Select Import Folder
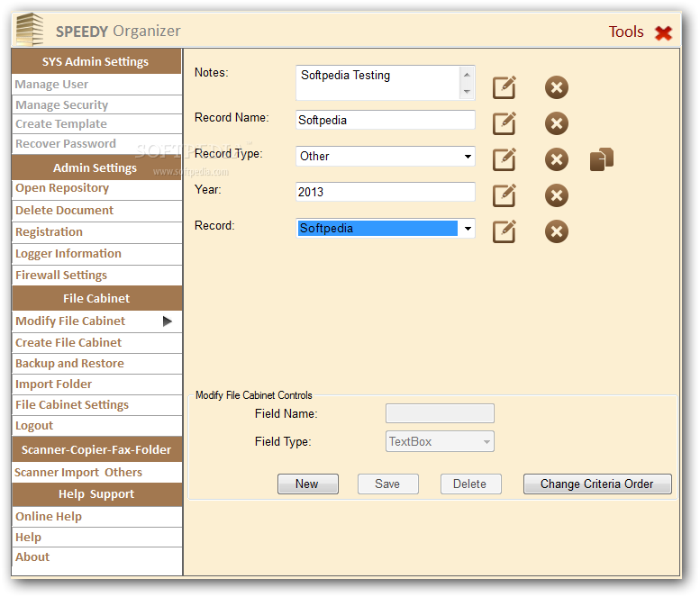Viewport: 700px width, 597px height. coord(97,384)
